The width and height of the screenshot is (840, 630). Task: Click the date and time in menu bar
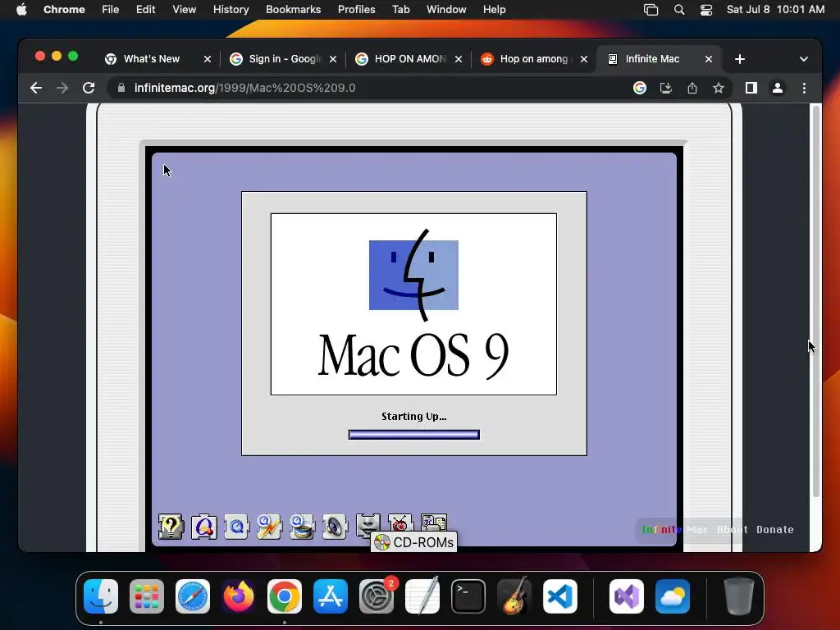click(775, 10)
